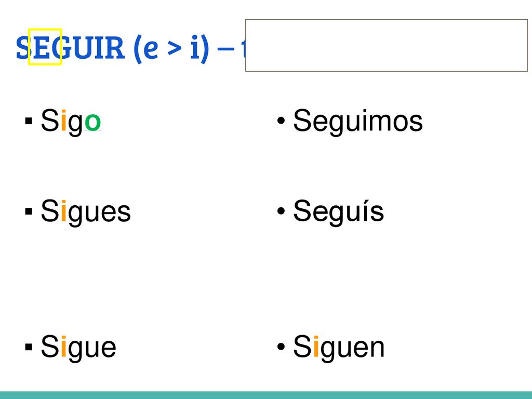Select the round bullet before Seguís
Image resolution: width=532 pixels, height=399 pixels.
[281, 211]
